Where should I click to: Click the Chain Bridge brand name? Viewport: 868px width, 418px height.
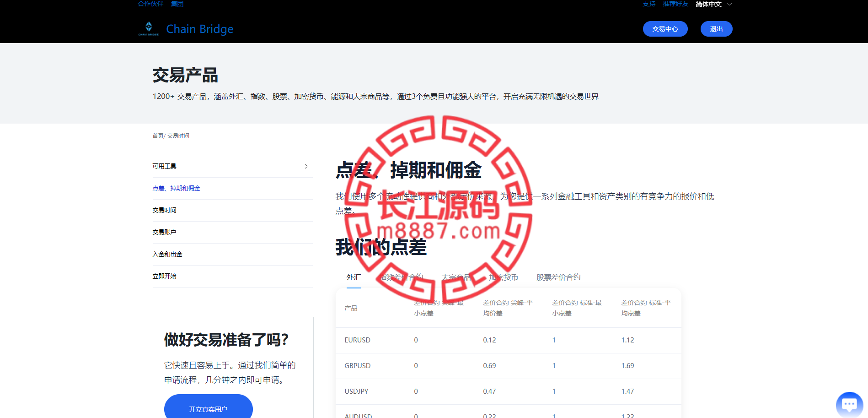(x=200, y=29)
